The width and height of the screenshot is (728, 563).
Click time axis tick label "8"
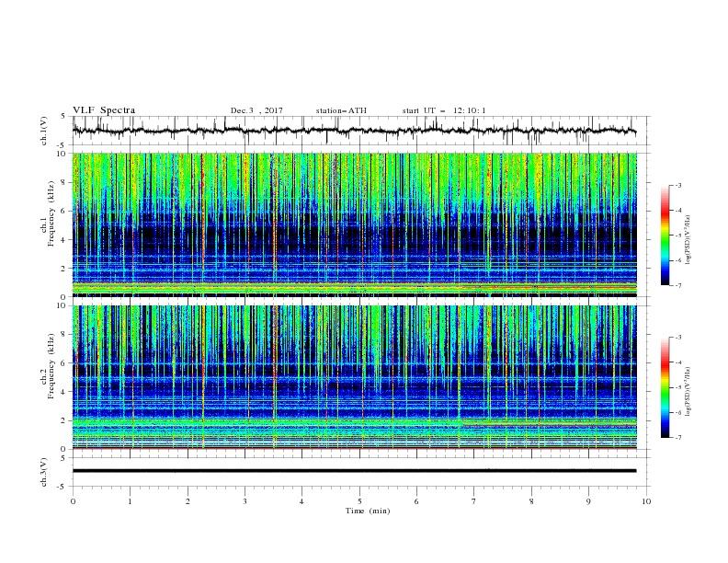click(x=531, y=501)
